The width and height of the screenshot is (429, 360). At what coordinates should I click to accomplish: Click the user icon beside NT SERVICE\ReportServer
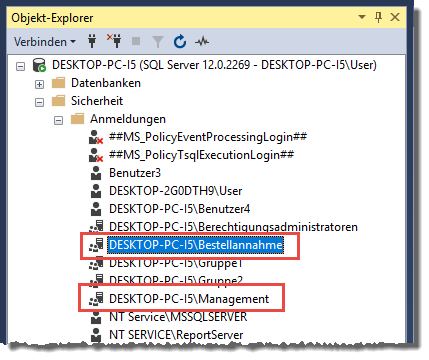(x=96, y=335)
